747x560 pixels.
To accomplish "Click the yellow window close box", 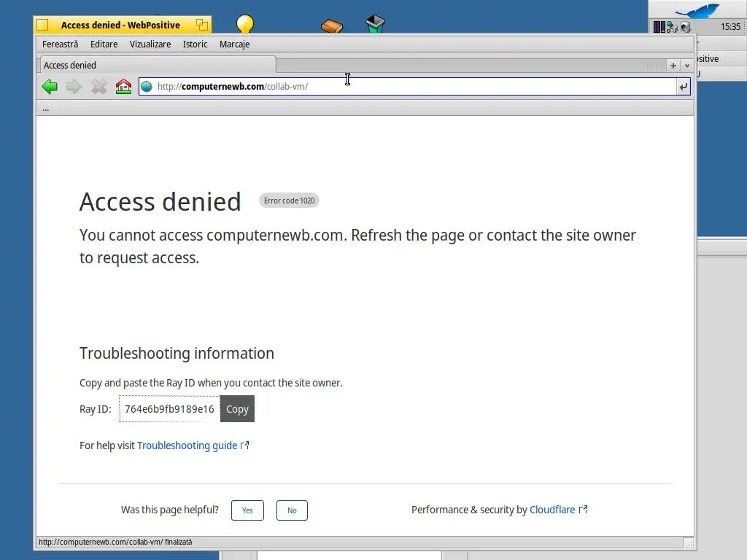I will click(x=42, y=25).
